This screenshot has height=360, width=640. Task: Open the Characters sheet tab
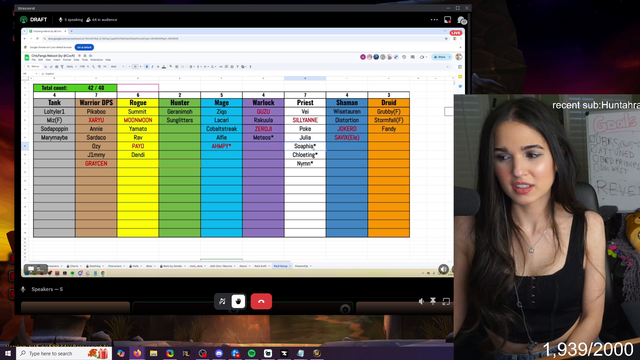115,266
